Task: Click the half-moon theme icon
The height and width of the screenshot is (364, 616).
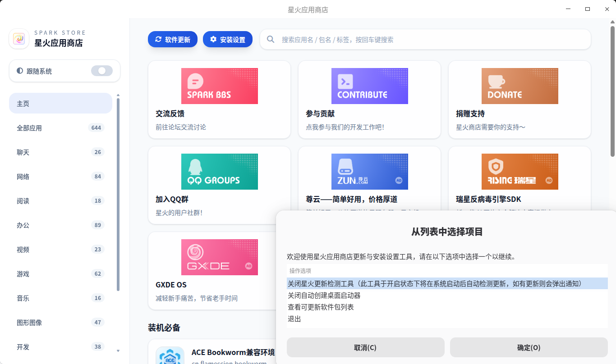Action: point(19,71)
